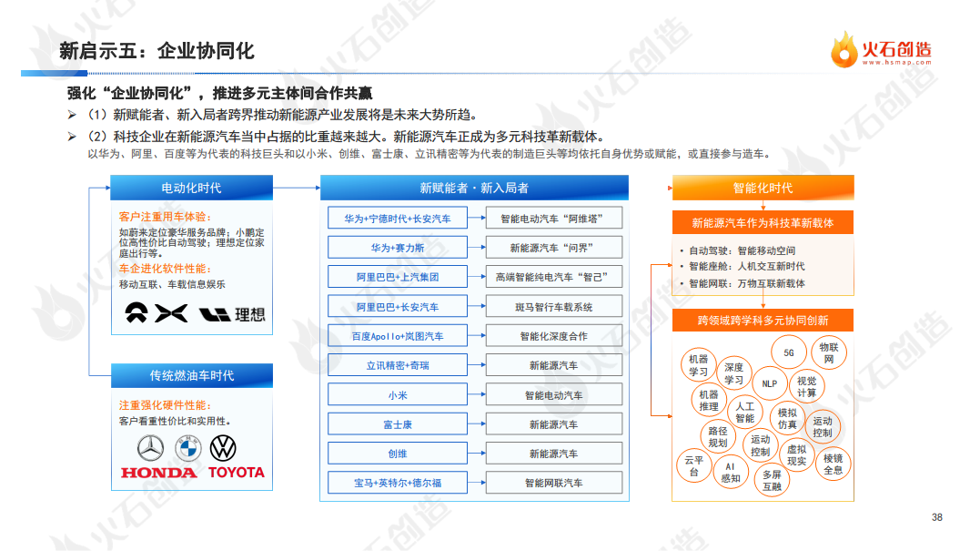Click the 智能电动汽车"阿维塔" result box

[554, 219]
